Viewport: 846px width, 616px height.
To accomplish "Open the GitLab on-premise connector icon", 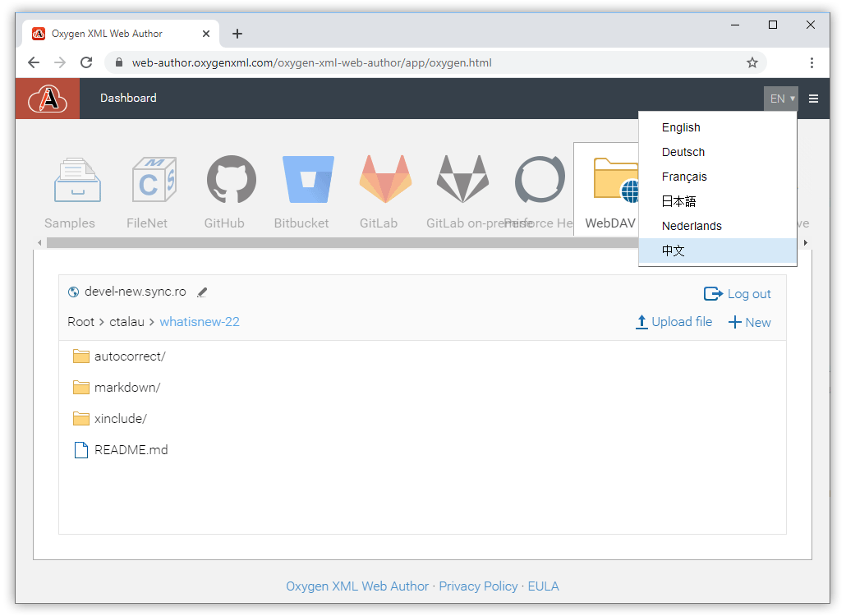I will (462, 179).
